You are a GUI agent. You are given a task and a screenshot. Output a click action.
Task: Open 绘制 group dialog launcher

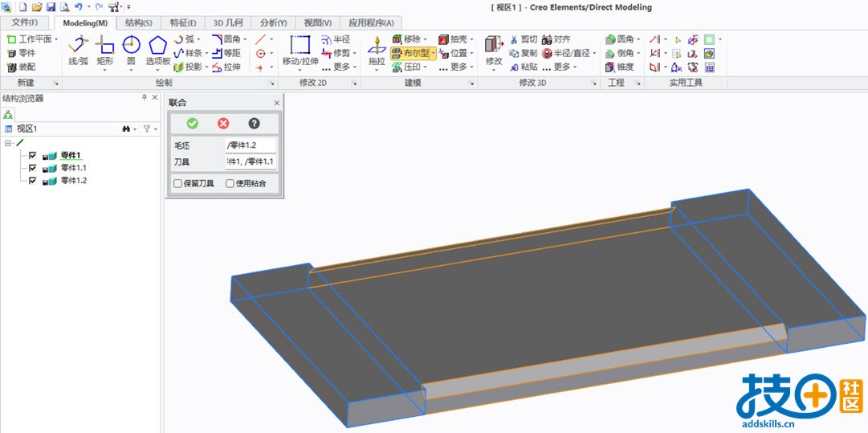point(272,83)
